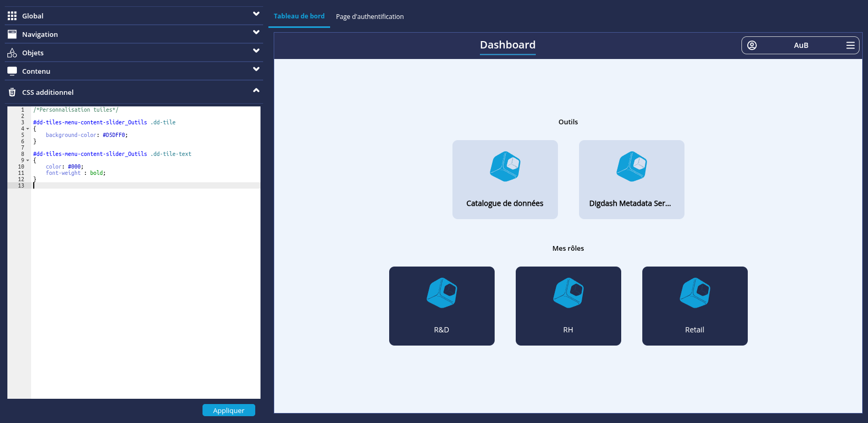
Task: Expand the Global section chevron
Action: click(x=256, y=14)
